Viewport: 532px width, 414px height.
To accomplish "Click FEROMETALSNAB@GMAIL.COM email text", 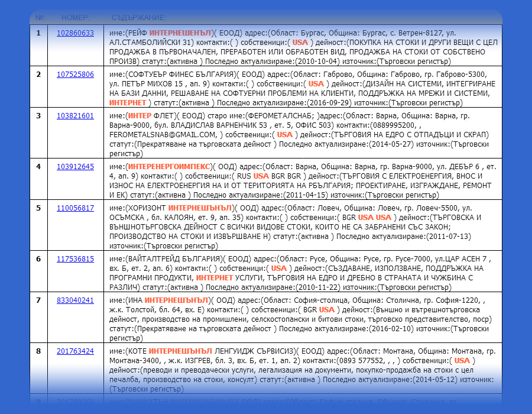I will tap(163, 135).
